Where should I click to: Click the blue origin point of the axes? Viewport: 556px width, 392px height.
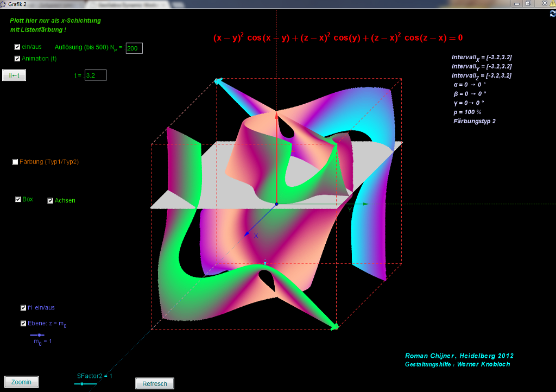(276, 204)
